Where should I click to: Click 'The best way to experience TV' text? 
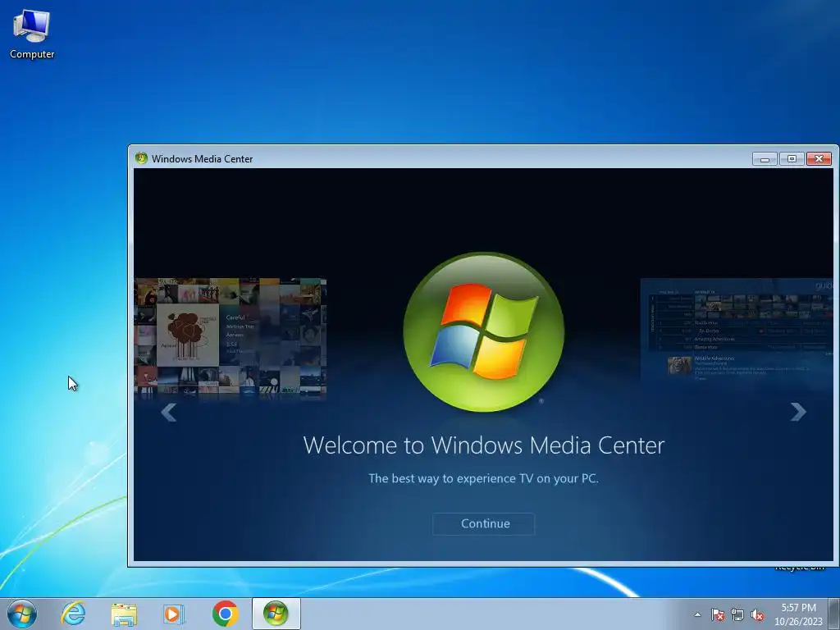pyautogui.click(x=483, y=478)
